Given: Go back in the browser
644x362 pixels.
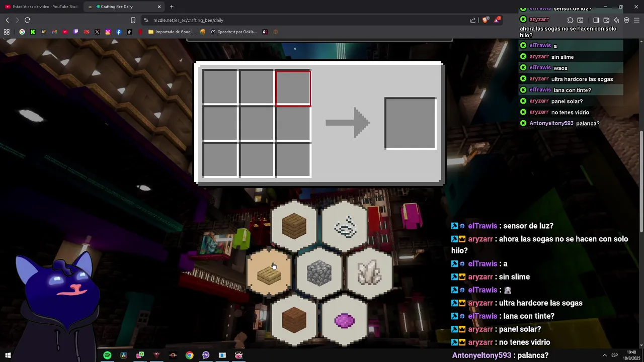Looking at the screenshot, I should point(7,20).
